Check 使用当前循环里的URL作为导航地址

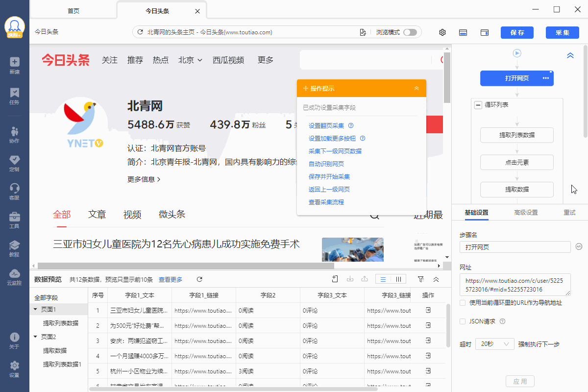click(x=463, y=303)
